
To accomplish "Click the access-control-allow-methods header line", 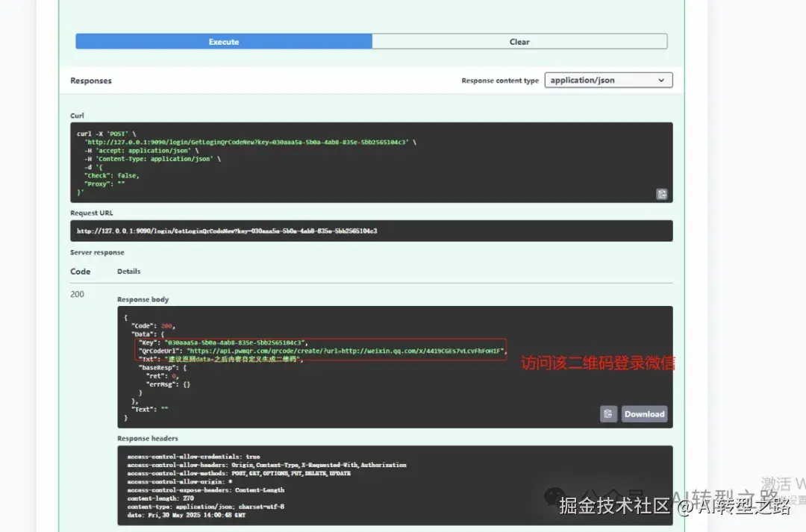I will click(x=239, y=473).
